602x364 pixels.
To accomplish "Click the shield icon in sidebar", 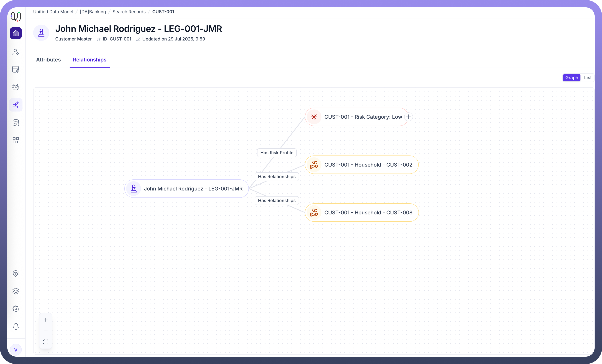I will coord(16,273).
